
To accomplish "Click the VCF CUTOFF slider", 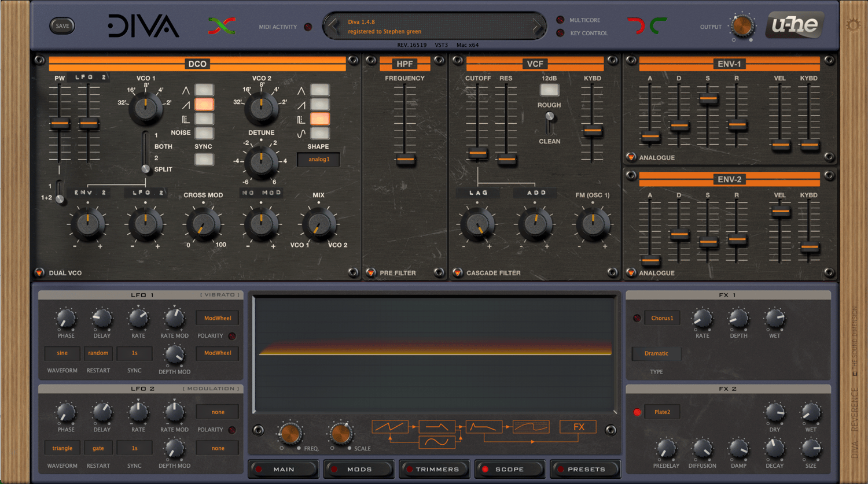I will (x=478, y=154).
